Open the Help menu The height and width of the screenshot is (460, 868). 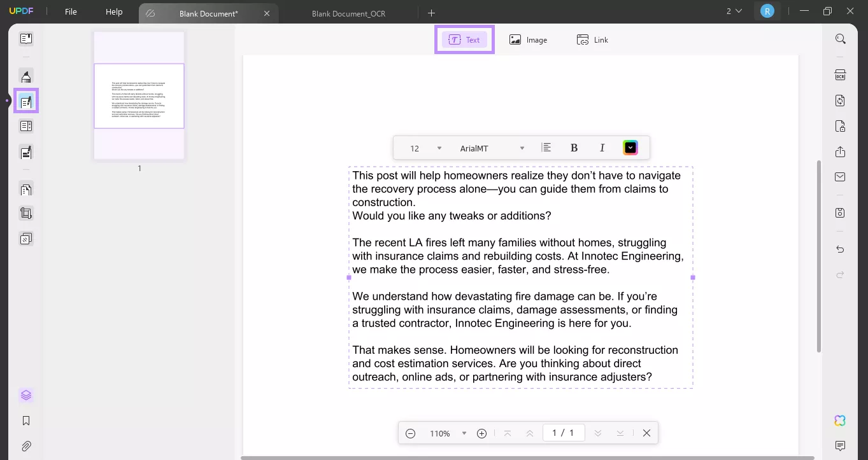[x=114, y=12]
